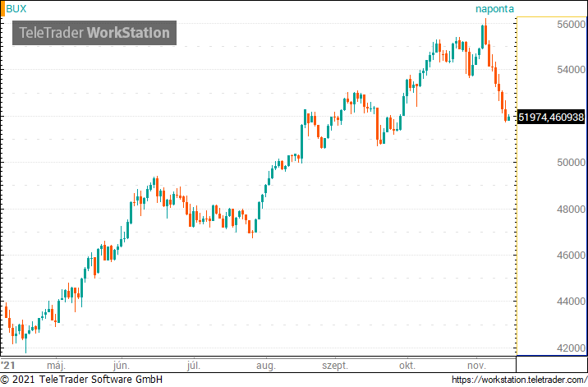The height and width of the screenshot is (387, 588).
Task: Click the BUX symbol label
Action: click(x=16, y=9)
